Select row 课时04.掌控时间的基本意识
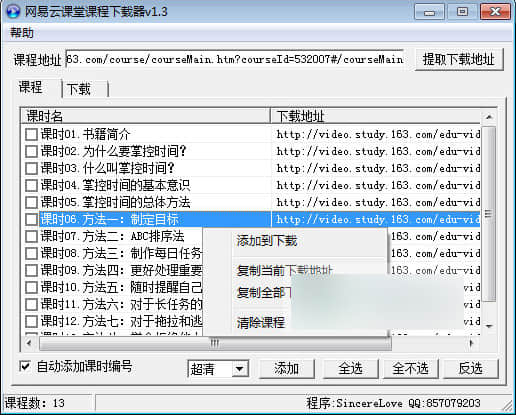Viewport: 516px width, 415px height. (x=115, y=185)
